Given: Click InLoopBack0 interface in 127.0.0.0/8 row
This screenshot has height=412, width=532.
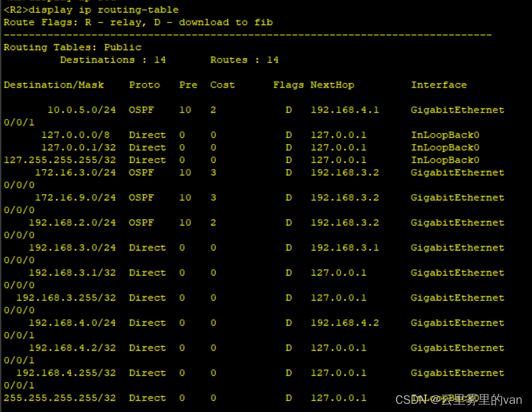Looking at the screenshot, I should pos(445,135).
